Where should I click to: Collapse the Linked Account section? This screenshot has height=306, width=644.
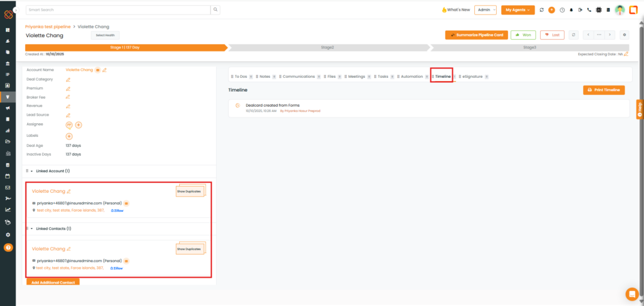[31, 171]
